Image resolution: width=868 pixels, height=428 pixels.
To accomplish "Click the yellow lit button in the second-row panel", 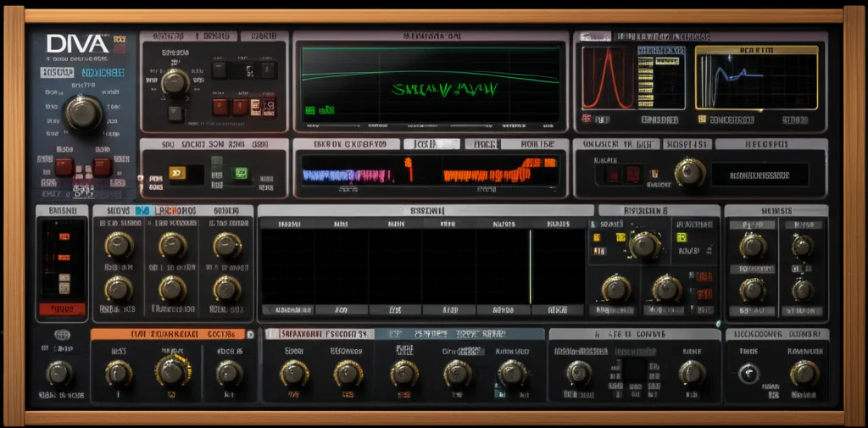I will click(x=178, y=173).
